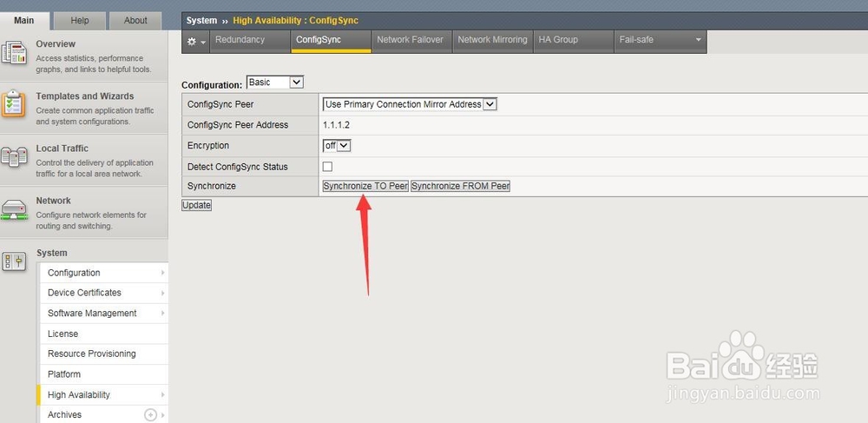Select Platform menu item

[103, 374]
